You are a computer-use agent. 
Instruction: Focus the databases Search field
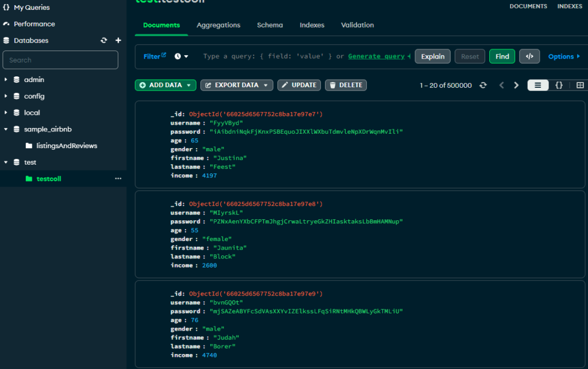60,60
